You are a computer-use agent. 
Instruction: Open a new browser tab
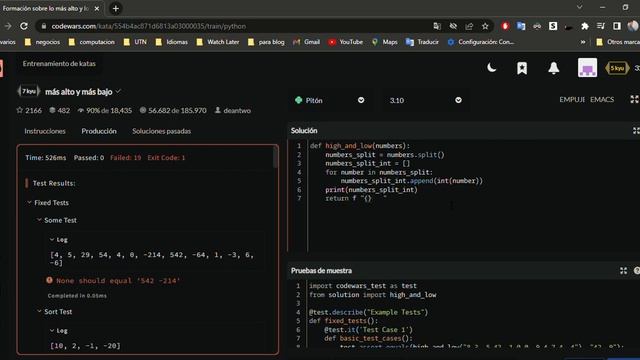pos(116,9)
